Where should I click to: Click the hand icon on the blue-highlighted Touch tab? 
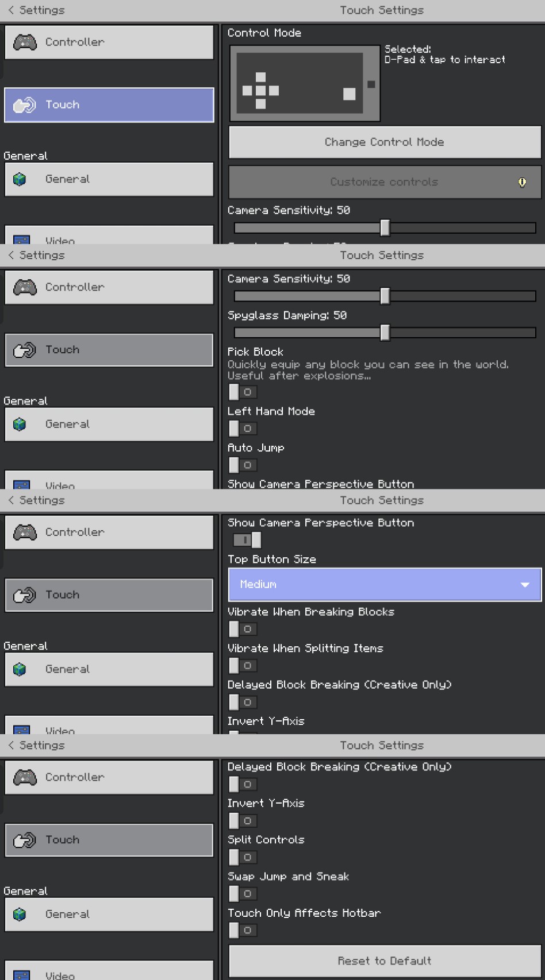[x=24, y=105]
